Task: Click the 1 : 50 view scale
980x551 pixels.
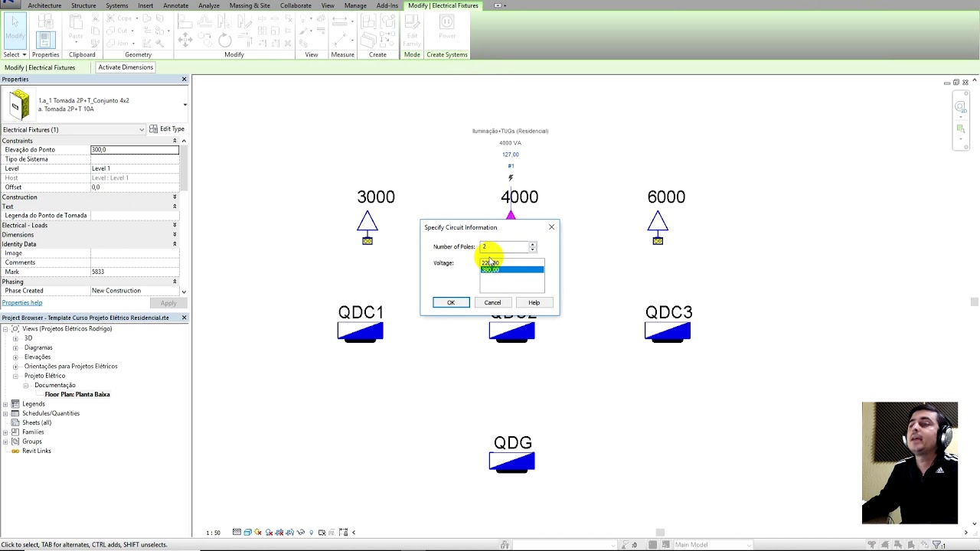Action: [213, 533]
